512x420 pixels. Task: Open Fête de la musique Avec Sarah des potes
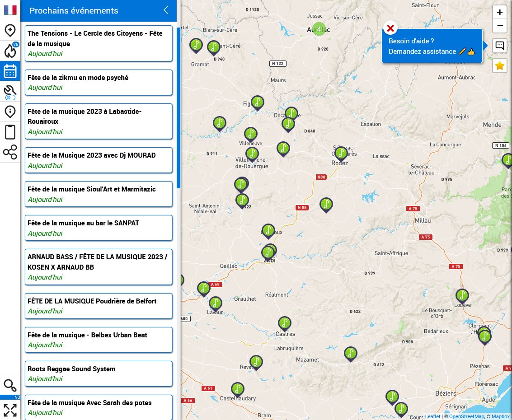(x=99, y=408)
